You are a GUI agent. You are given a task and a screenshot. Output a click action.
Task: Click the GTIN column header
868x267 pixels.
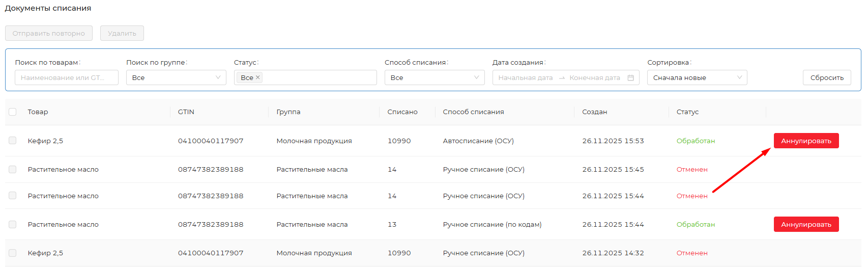tap(186, 112)
